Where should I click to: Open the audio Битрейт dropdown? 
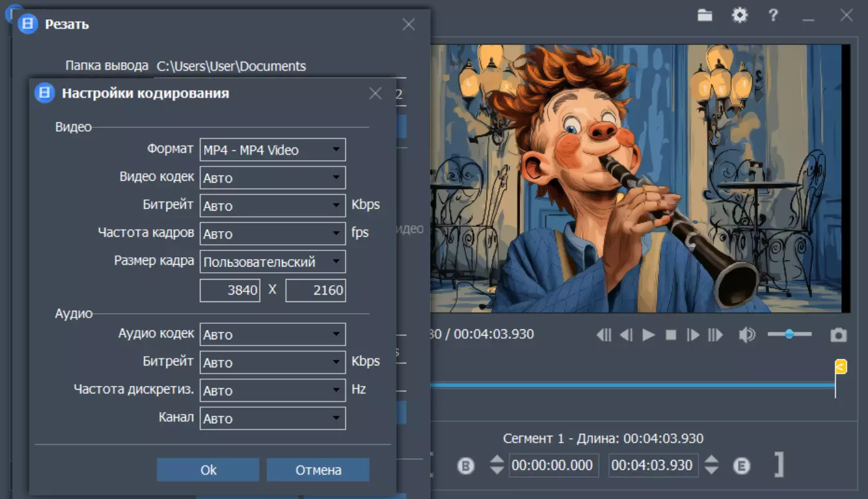[x=273, y=362]
